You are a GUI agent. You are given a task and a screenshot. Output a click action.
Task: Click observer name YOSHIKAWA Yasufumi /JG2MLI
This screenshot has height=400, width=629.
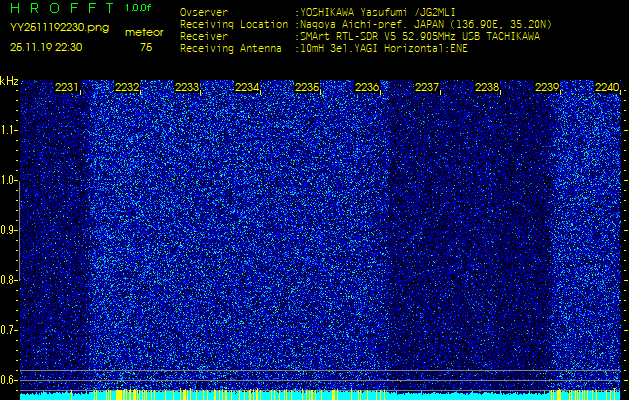(378, 12)
